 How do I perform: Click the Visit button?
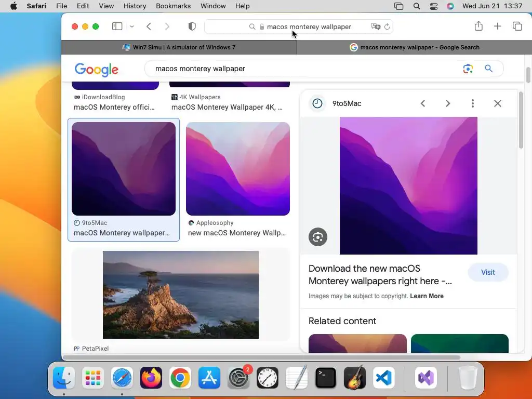[x=488, y=272]
